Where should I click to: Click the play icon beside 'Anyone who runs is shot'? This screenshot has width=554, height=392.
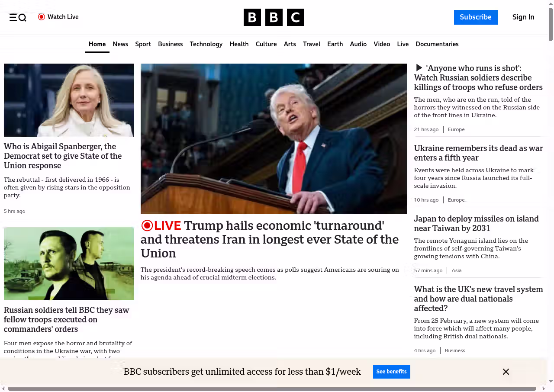(419, 68)
